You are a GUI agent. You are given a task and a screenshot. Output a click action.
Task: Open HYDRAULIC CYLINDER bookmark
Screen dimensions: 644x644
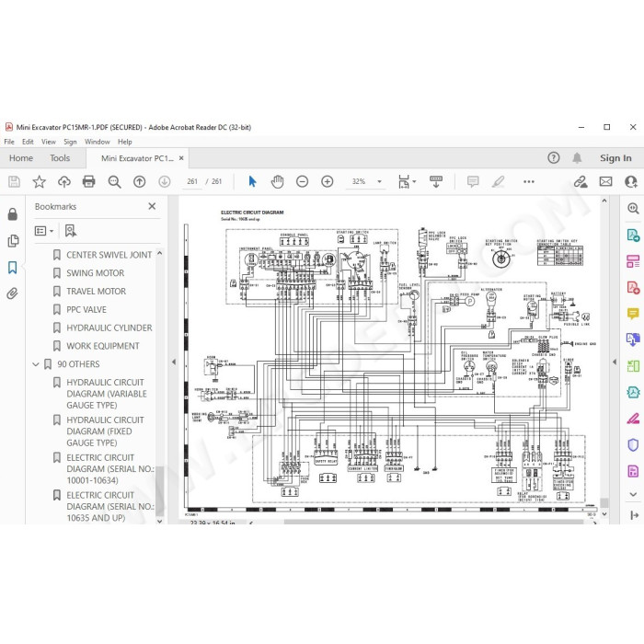(109, 328)
